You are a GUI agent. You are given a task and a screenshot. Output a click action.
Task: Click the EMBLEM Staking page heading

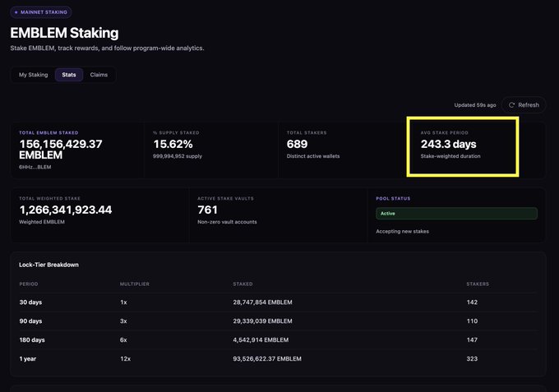pyautogui.click(x=64, y=33)
